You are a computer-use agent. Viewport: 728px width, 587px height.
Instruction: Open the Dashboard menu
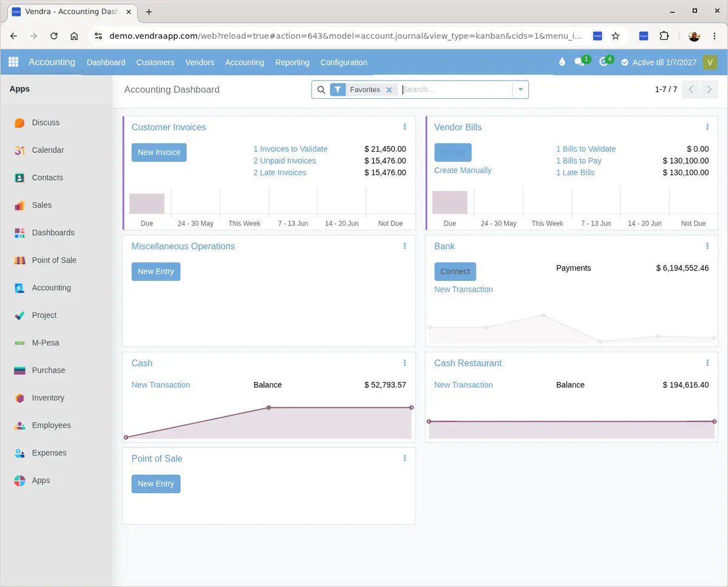coord(106,62)
